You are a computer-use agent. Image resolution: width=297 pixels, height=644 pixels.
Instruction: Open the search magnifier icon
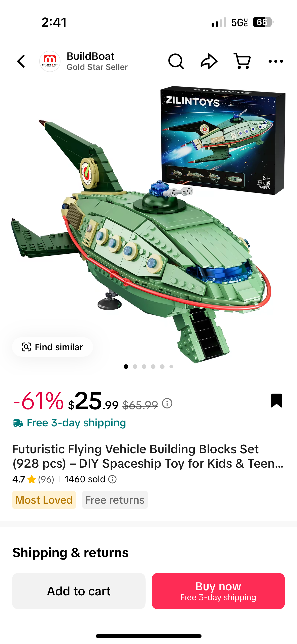(176, 61)
